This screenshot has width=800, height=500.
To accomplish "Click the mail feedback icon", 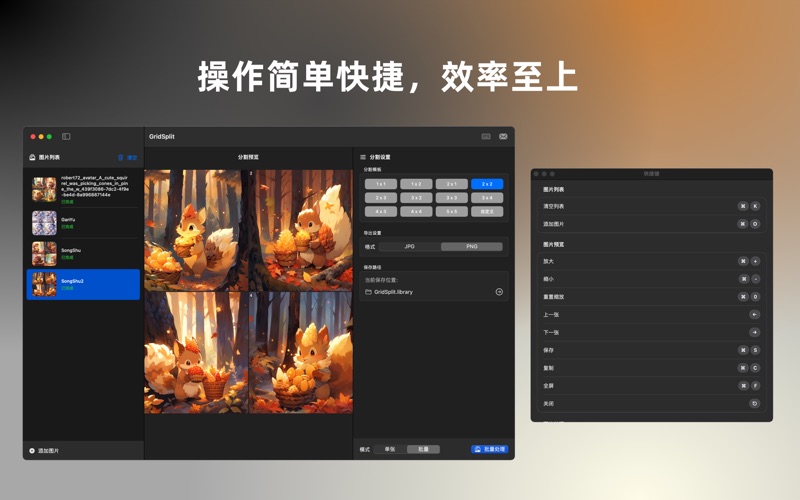I will [x=503, y=136].
